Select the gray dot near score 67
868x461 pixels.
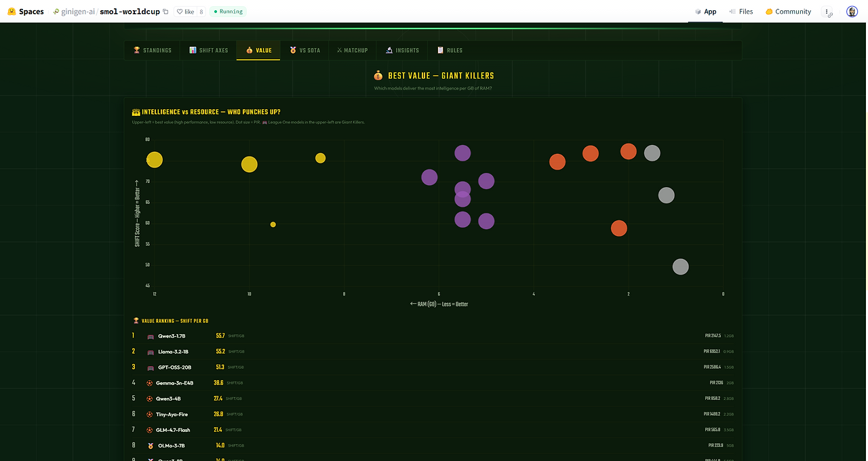point(667,195)
